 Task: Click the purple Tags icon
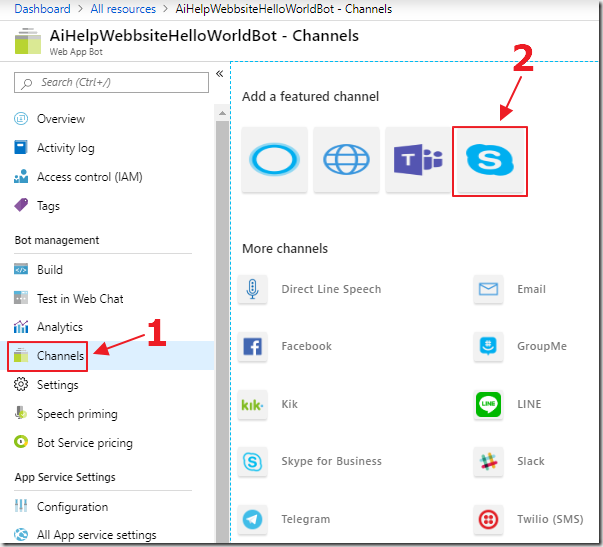pyautogui.click(x=21, y=205)
